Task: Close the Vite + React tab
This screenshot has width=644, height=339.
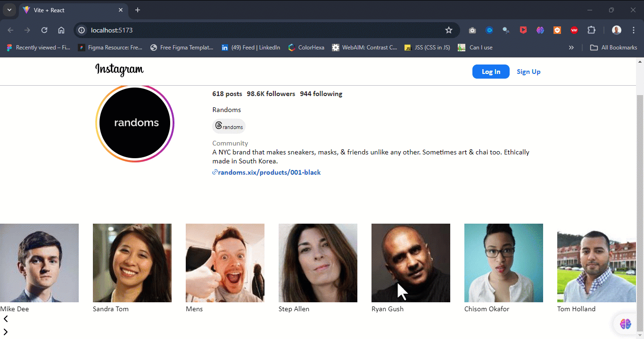Action: click(x=121, y=10)
